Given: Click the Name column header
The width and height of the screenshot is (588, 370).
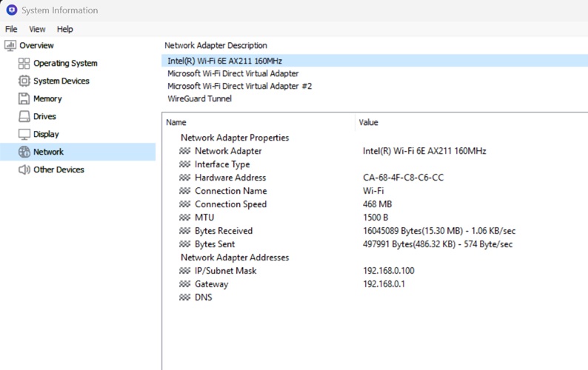Looking at the screenshot, I should 176,122.
